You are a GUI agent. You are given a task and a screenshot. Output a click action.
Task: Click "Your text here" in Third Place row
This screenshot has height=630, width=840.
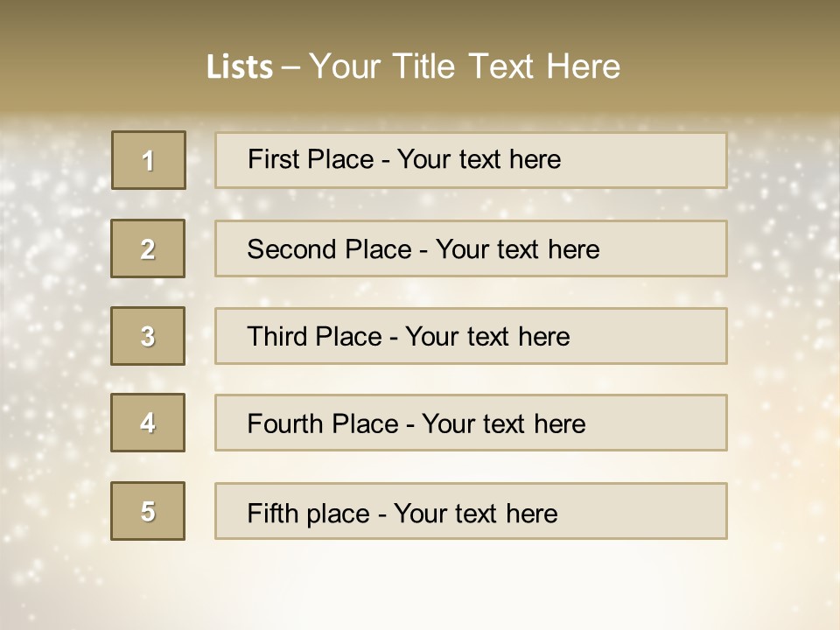(487, 337)
